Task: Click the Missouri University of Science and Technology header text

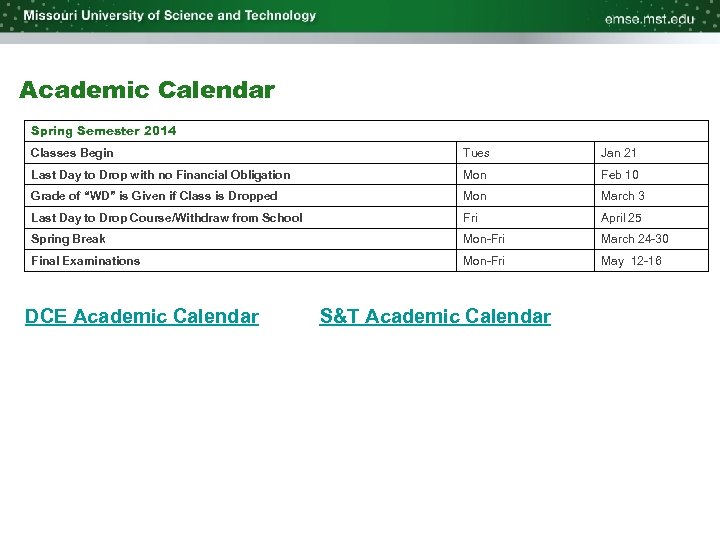Action: click(170, 16)
